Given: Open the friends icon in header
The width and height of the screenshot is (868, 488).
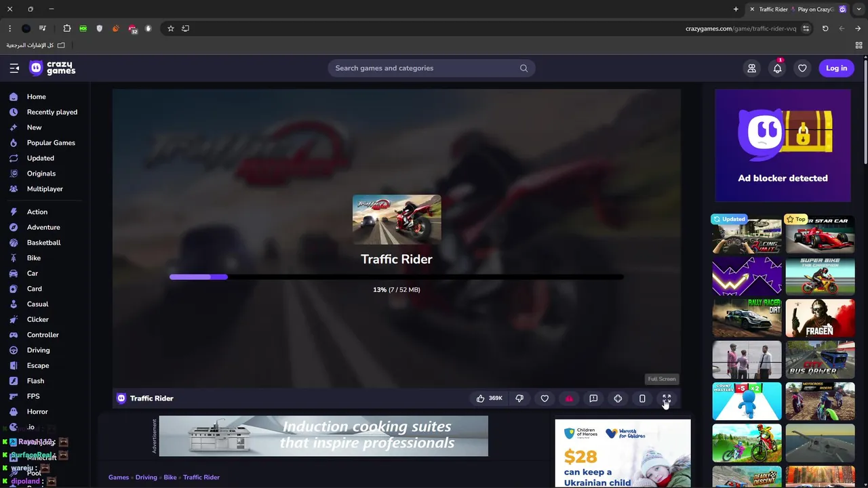Looking at the screenshot, I should click(751, 68).
